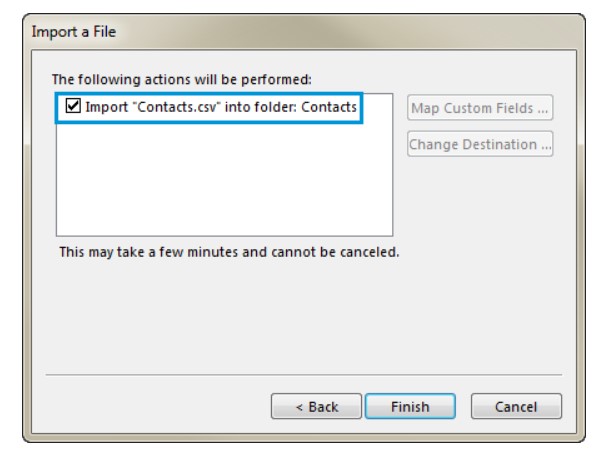
Task: Click the "following actions will be performed" label
Action: pos(182,79)
